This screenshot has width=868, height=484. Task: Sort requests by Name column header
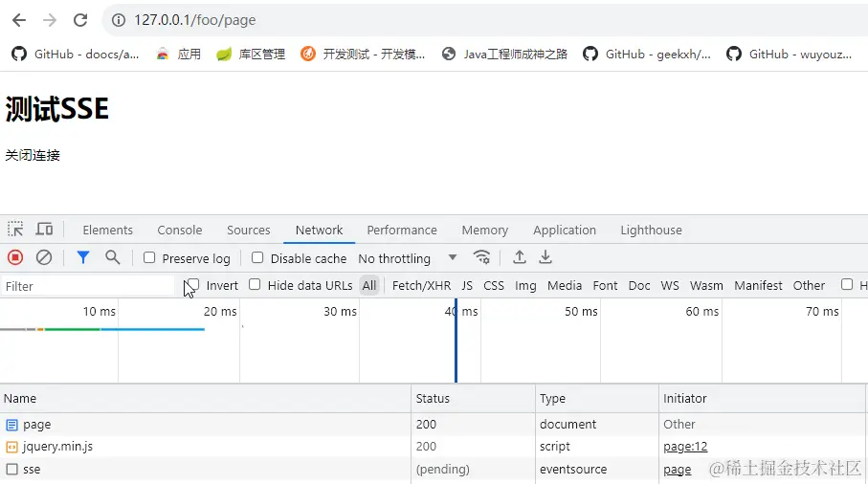[x=206, y=398]
